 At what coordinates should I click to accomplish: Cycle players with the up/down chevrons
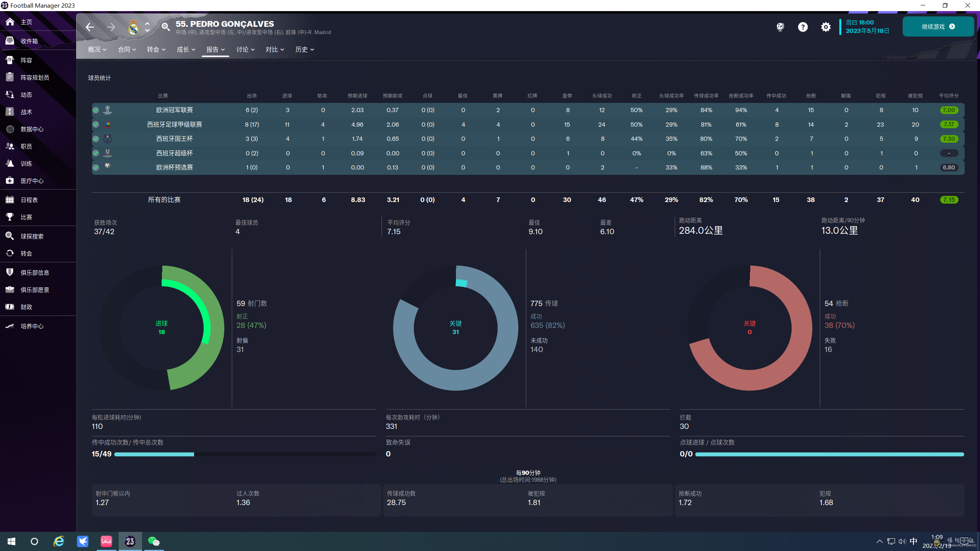pyautogui.click(x=147, y=27)
